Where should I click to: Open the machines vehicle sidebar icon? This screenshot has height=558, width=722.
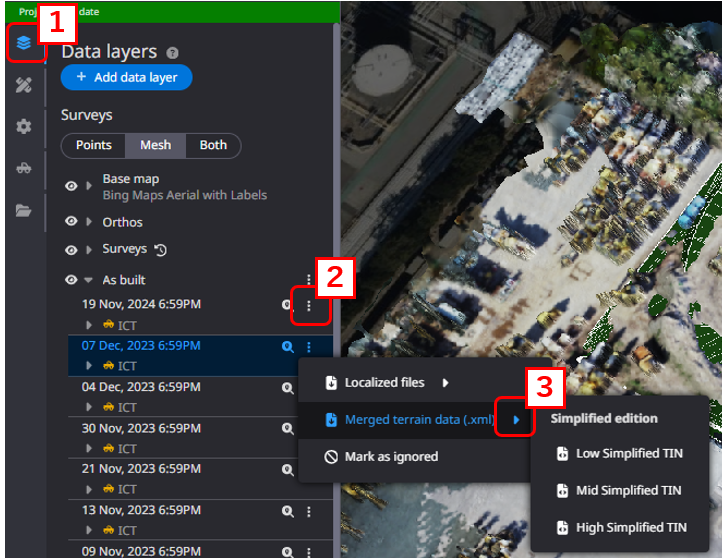[x=23, y=168]
